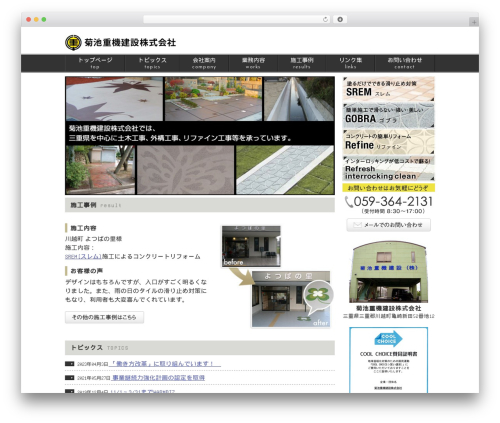Open the 会社案内 company menu item
The height and width of the screenshot is (423, 500).
204,63
